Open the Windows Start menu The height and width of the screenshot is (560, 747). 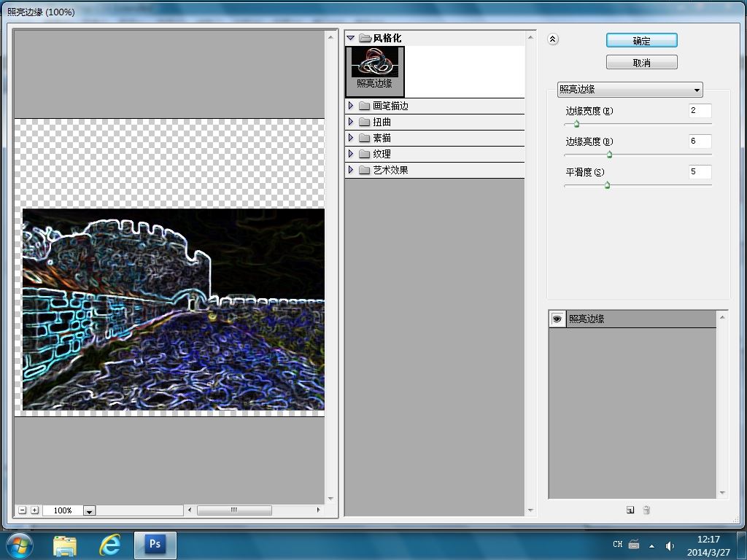point(20,545)
